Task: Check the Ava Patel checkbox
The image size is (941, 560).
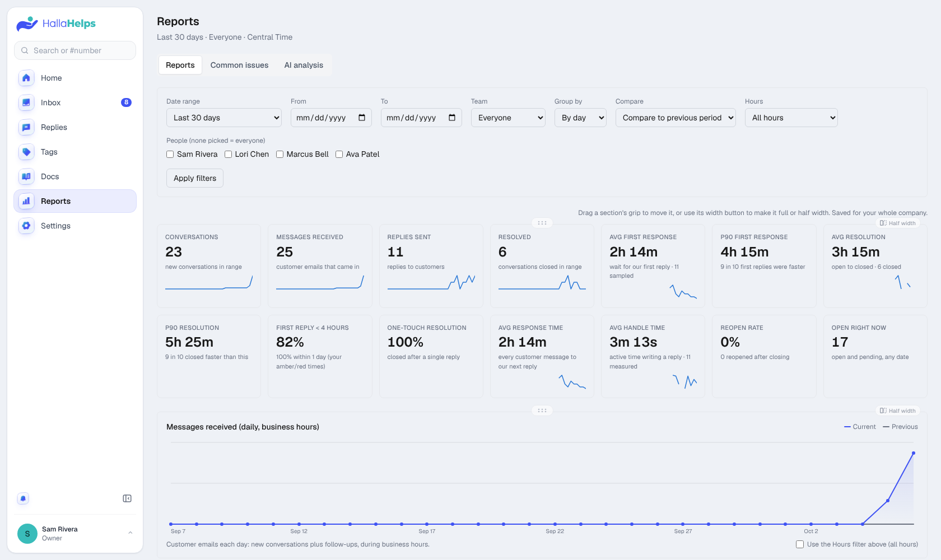Action: click(x=339, y=155)
